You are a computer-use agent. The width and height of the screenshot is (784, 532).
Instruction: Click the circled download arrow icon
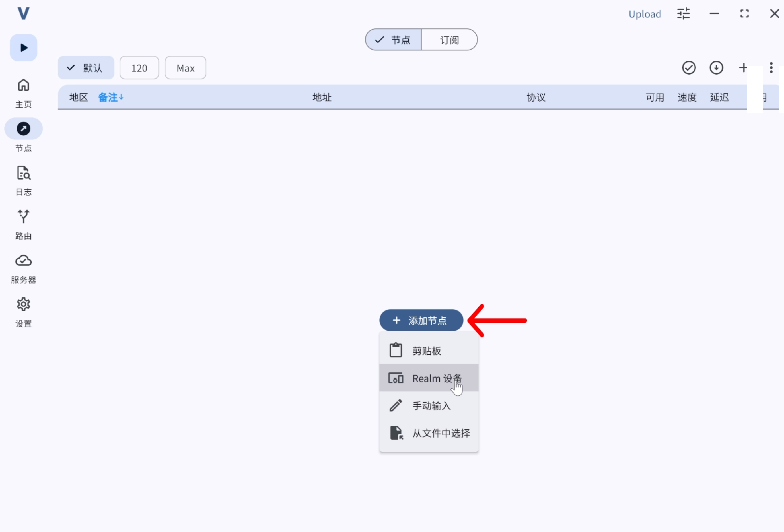pyautogui.click(x=716, y=68)
